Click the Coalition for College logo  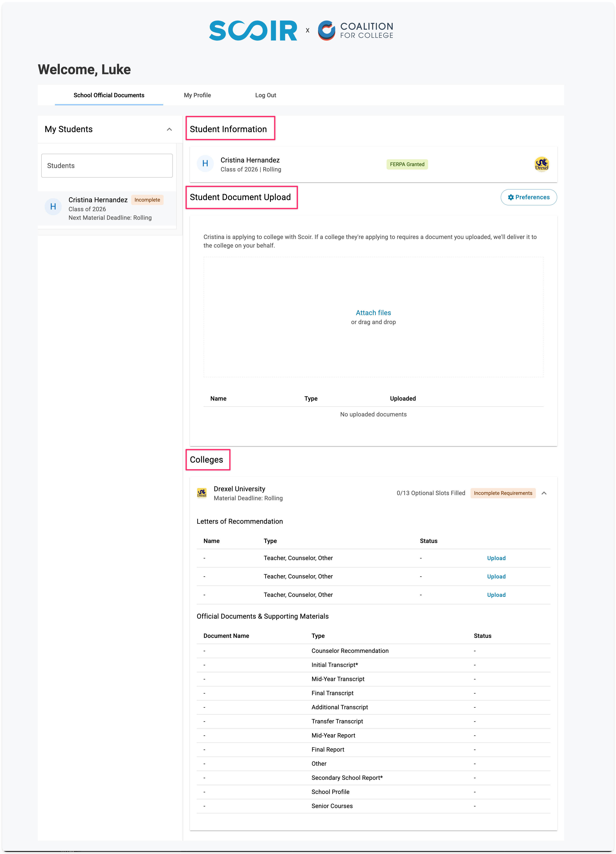[355, 31]
